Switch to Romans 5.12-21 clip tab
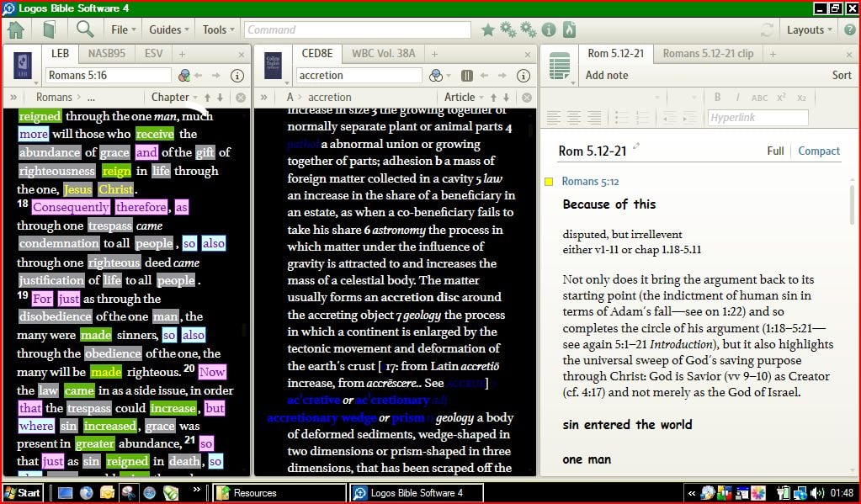Screen dimensions: 861x504 [708, 53]
